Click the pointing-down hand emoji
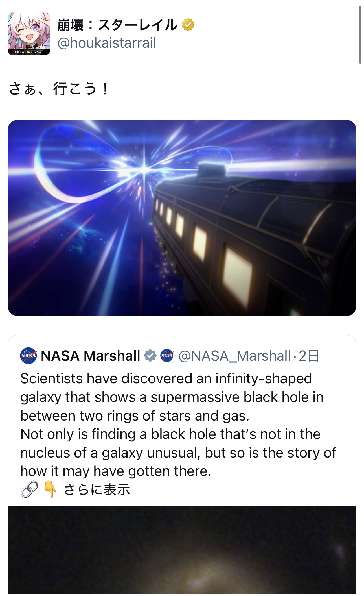 (50, 489)
